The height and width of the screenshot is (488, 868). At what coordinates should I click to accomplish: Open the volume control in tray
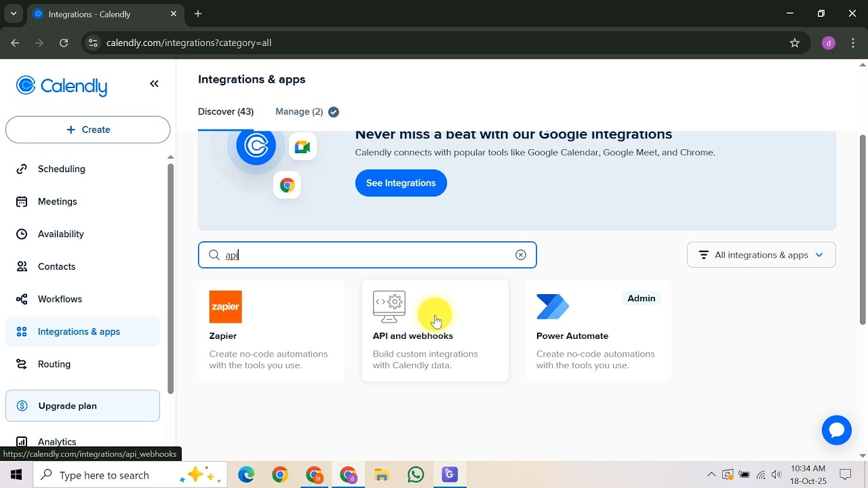(x=776, y=474)
